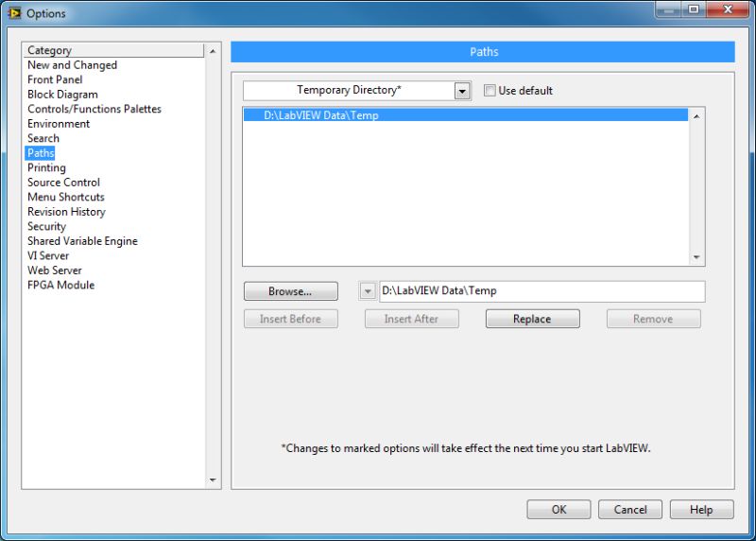Click the Category list header

click(x=113, y=50)
